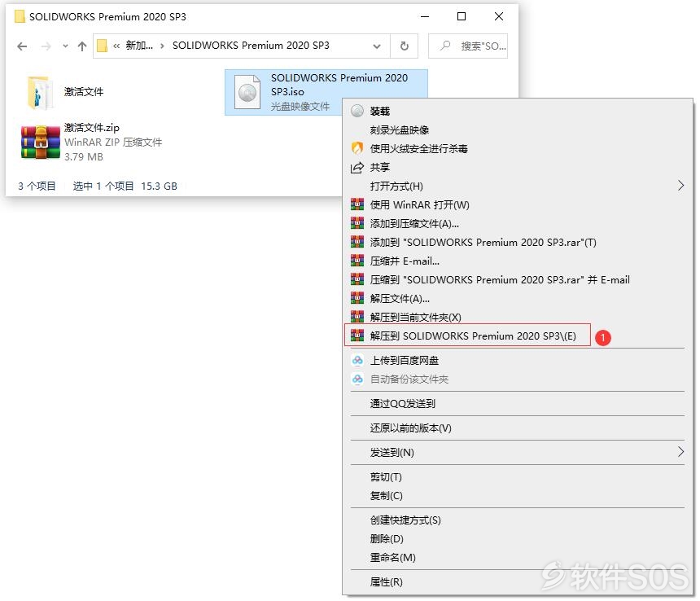Click '选中 1 个项目 15.3 GB' status text
Viewport: 700px width, 601px height.
[125, 186]
